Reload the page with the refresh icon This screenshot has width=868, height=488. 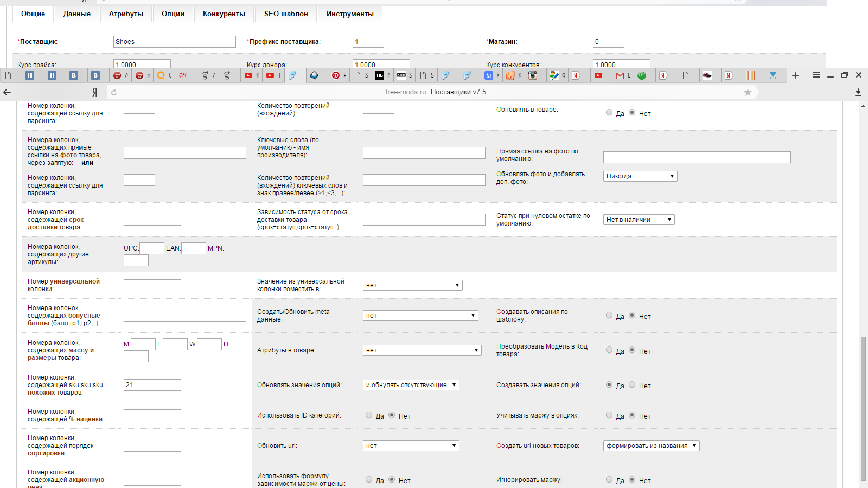pyautogui.click(x=114, y=92)
